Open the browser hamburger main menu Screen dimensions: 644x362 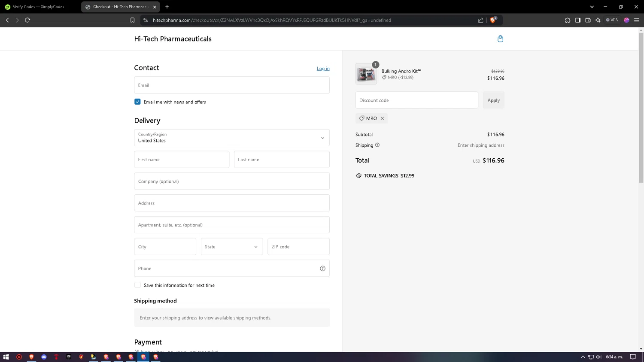tap(637, 20)
